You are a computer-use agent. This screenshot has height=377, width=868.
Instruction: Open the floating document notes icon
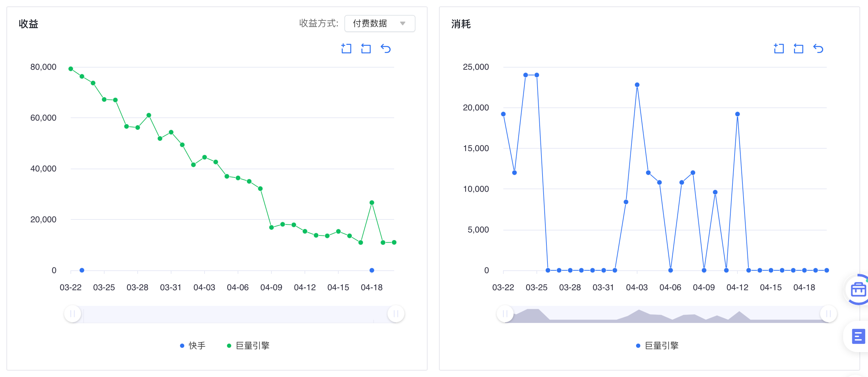pos(858,336)
